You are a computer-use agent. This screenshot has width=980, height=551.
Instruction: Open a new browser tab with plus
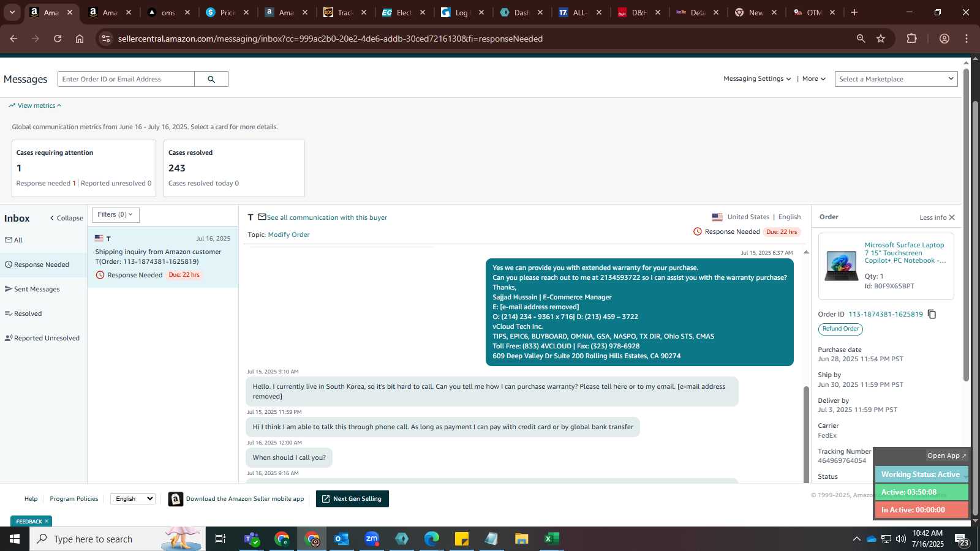click(x=854, y=12)
